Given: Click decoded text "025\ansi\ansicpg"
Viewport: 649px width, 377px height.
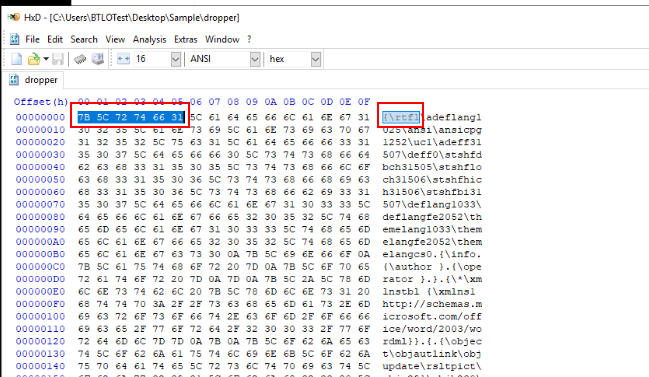Looking at the screenshot, I should point(432,130).
